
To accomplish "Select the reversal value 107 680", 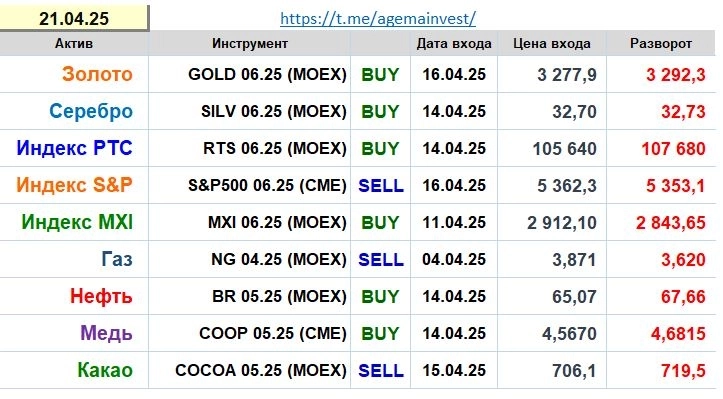I will tap(673, 149).
